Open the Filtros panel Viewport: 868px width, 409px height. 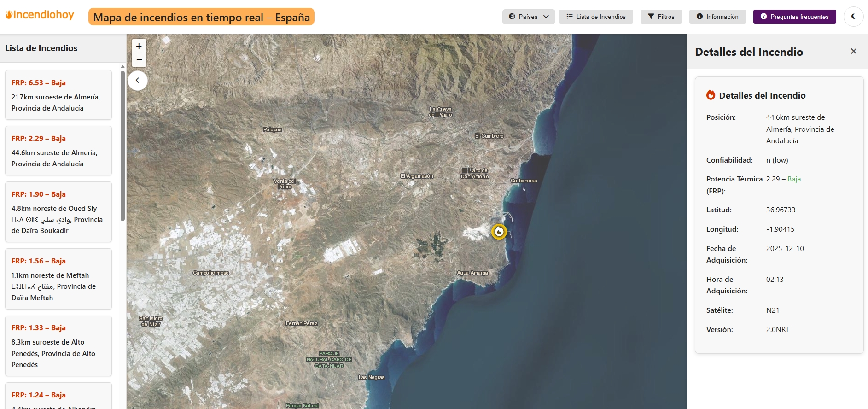[x=661, y=17]
